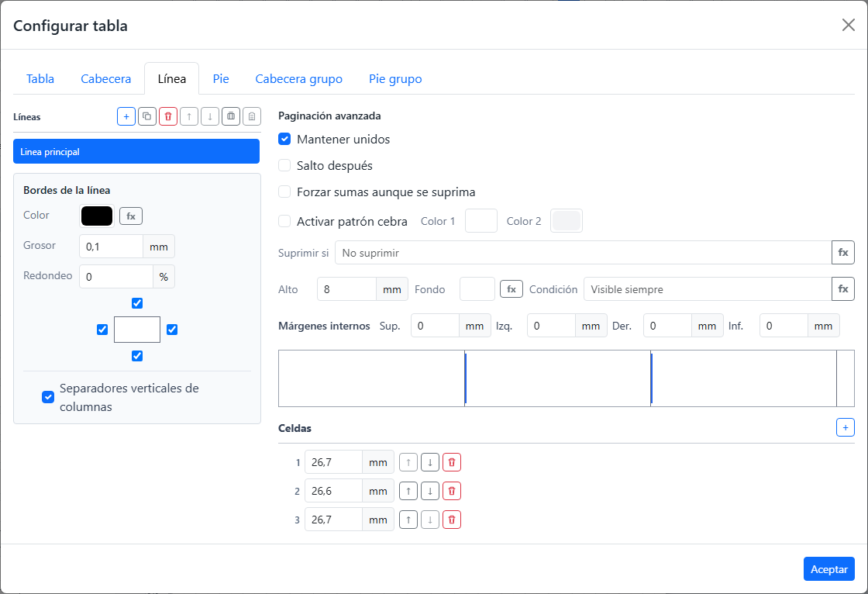Click cell 2 width field 26,6

pyautogui.click(x=334, y=491)
